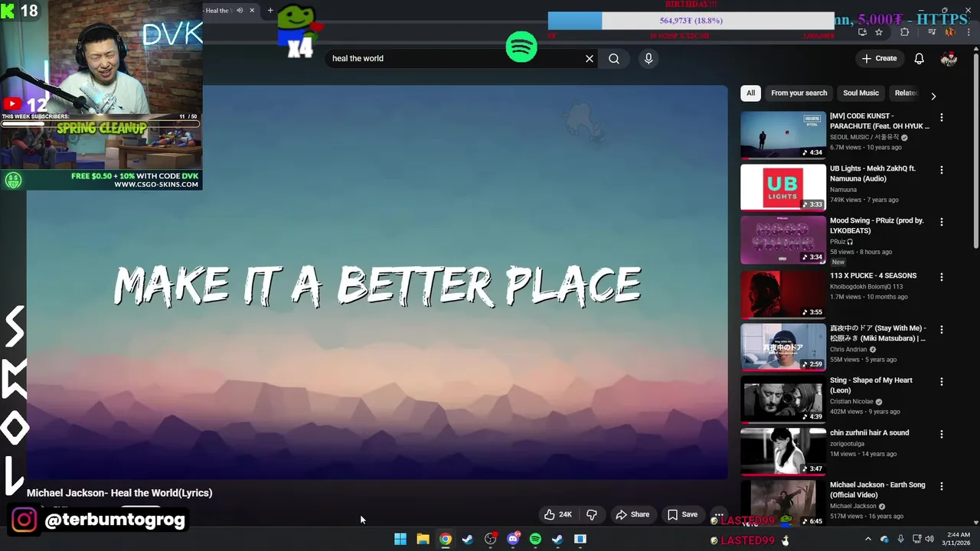
Task: Open chin zurhnii hair A sound title
Action: (x=869, y=432)
